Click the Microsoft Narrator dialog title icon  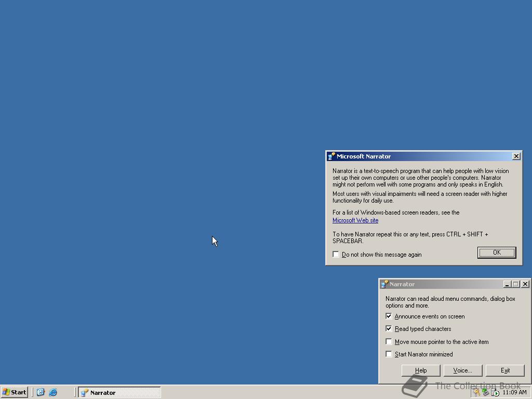coord(331,156)
